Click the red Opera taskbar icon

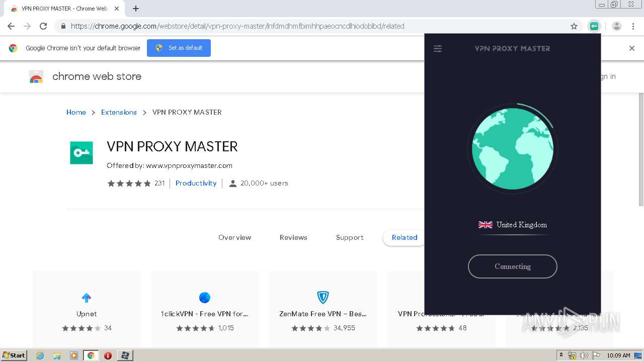pyautogui.click(x=108, y=355)
